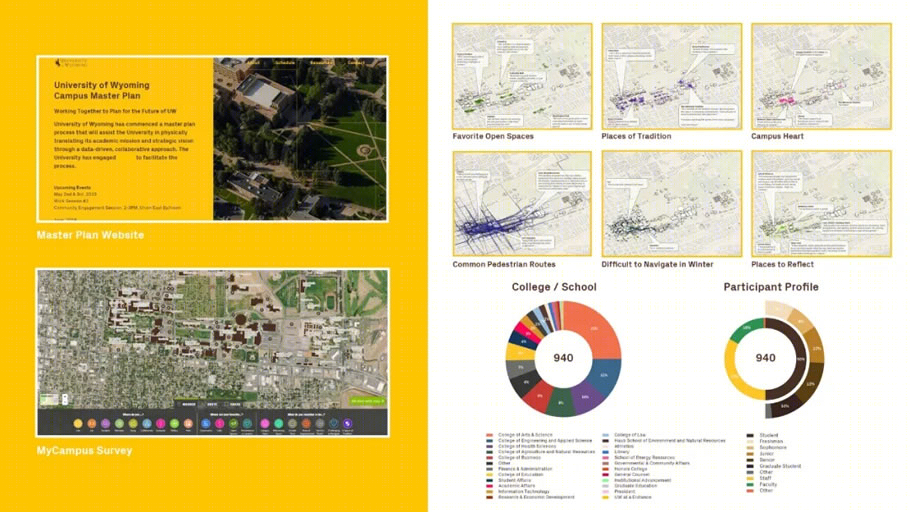Open the Common Pedestrian Routes map thumbnail

click(x=522, y=204)
